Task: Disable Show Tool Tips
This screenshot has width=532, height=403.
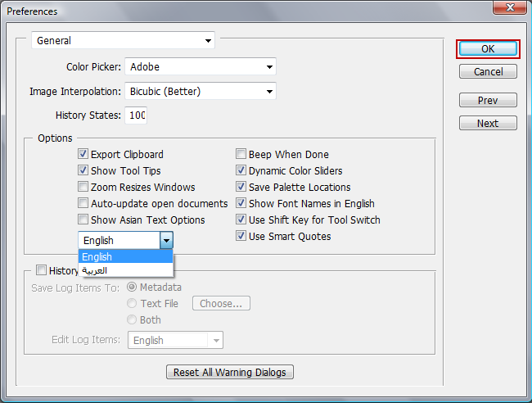Action: pyautogui.click(x=83, y=170)
